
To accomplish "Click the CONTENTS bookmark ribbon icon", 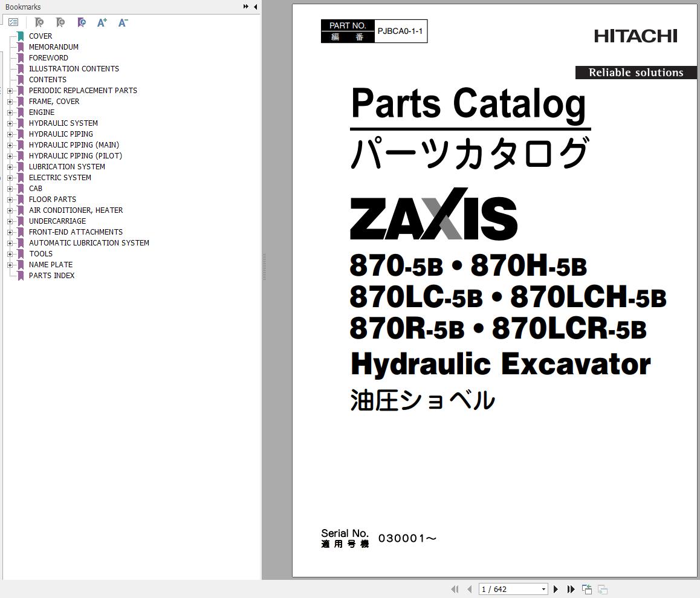I will point(21,79).
